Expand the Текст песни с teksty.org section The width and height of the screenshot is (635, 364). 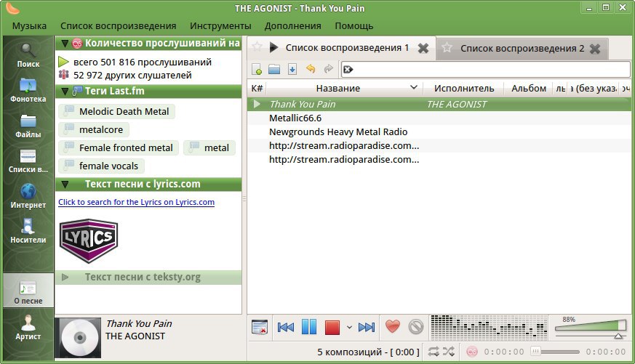tap(65, 278)
